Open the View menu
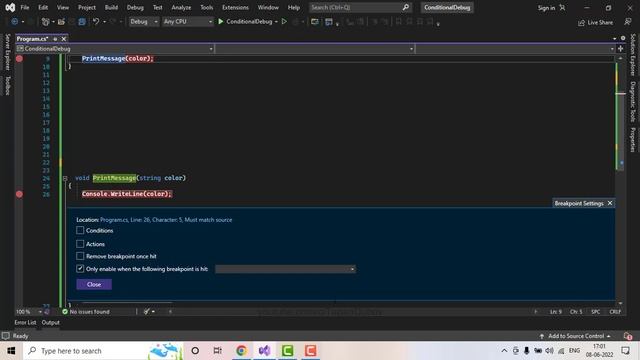This screenshot has width=640, height=360. [63, 7]
